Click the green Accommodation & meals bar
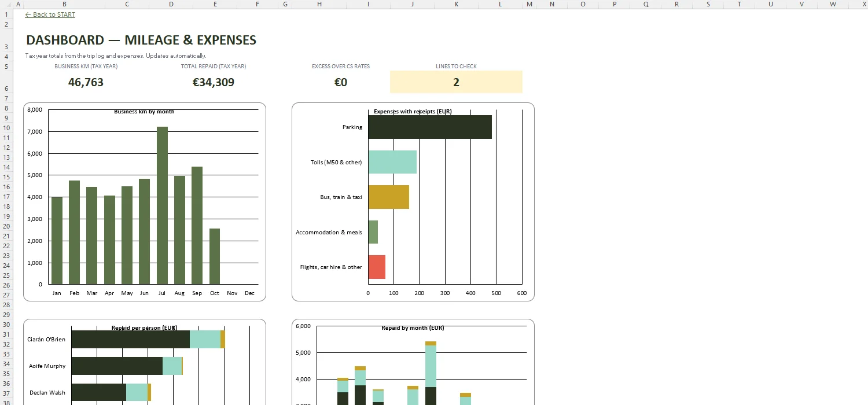 point(373,232)
